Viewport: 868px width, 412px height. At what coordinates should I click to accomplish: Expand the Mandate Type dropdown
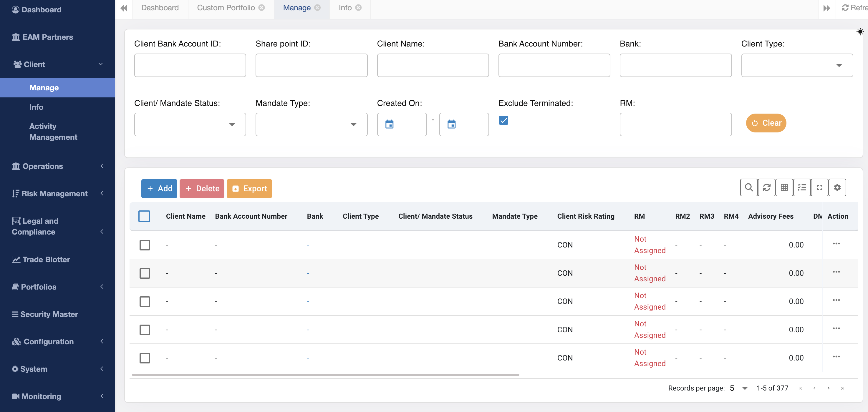pyautogui.click(x=311, y=125)
